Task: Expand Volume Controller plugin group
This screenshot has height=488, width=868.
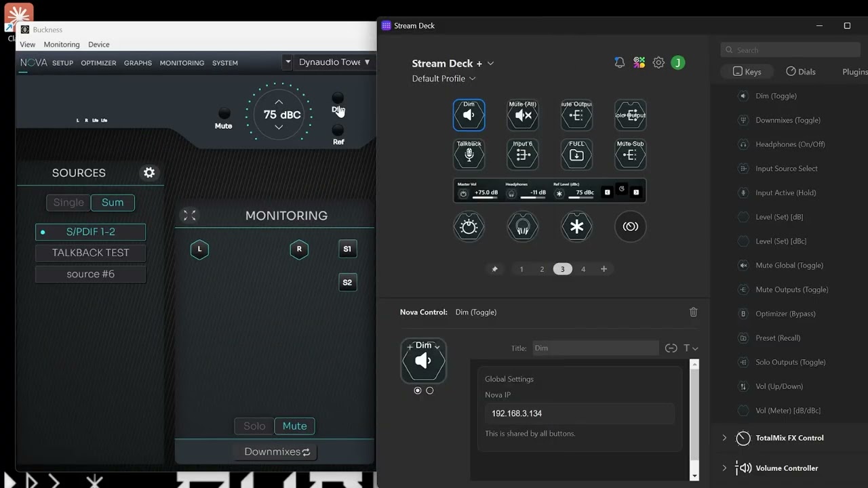Action: tap(724, 468)
